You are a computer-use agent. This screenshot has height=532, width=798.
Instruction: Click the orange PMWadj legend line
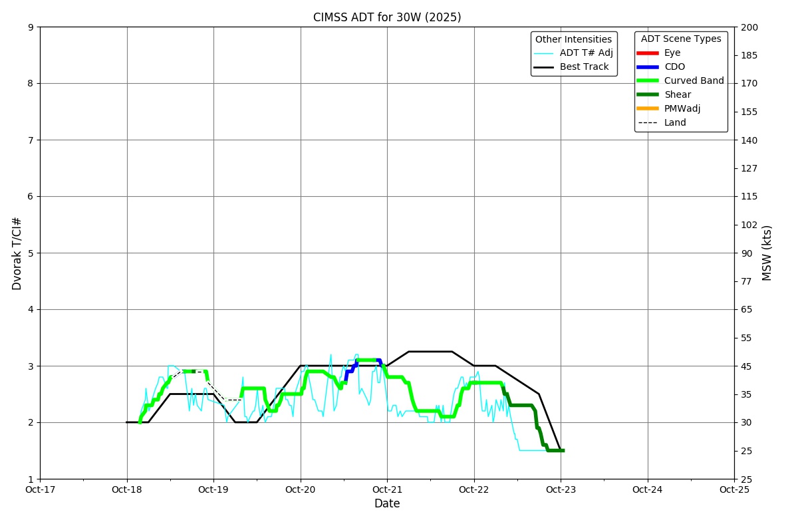647,109
